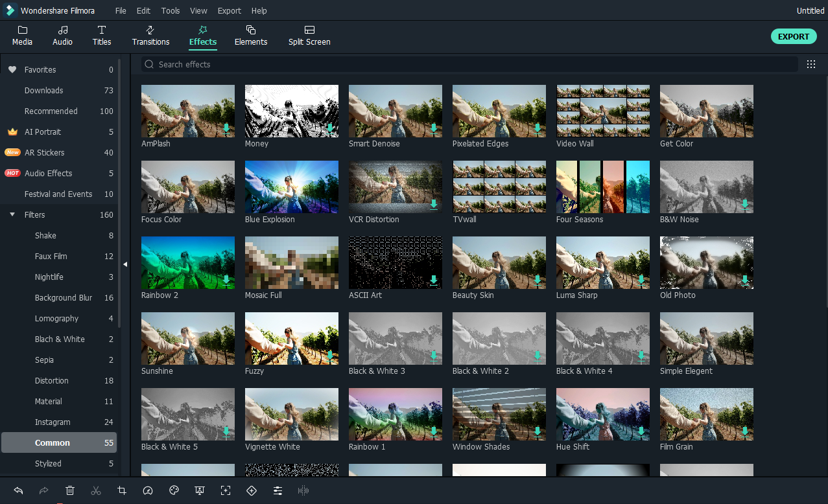Viewport: 828px width, 504px height.
Task: Download the Hue Shift effect via its arrow
Action: click(641, 432)
